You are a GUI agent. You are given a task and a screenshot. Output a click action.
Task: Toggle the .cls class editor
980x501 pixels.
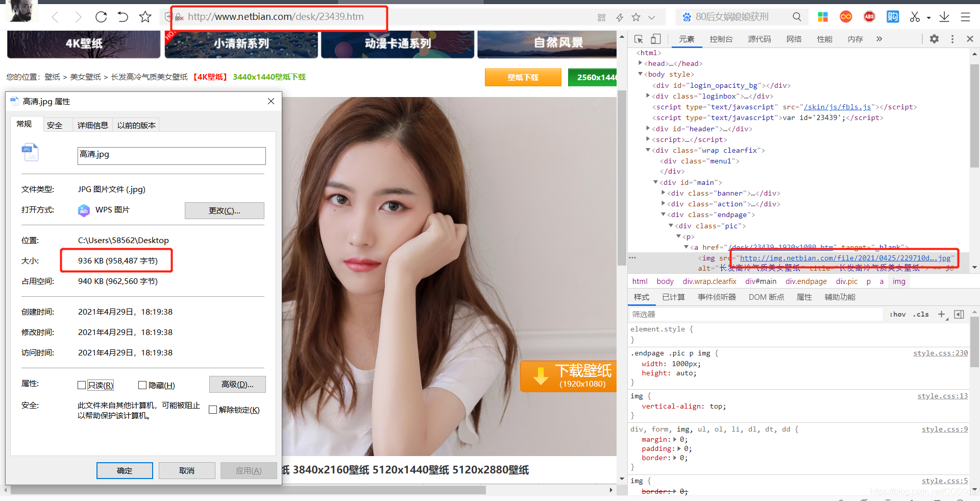921,314
